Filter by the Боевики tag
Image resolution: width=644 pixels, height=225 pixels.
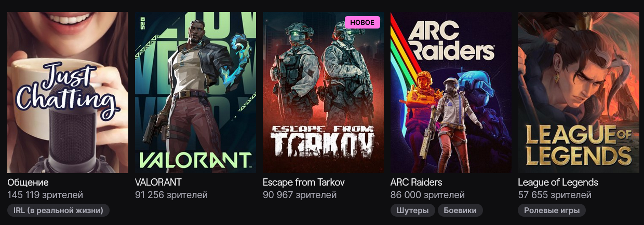[x=460, y=210]
